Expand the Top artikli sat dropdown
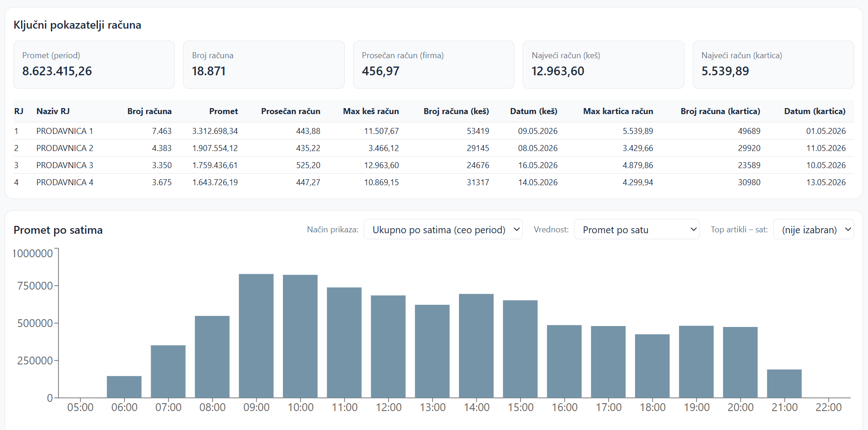 [x=813, y=230]
